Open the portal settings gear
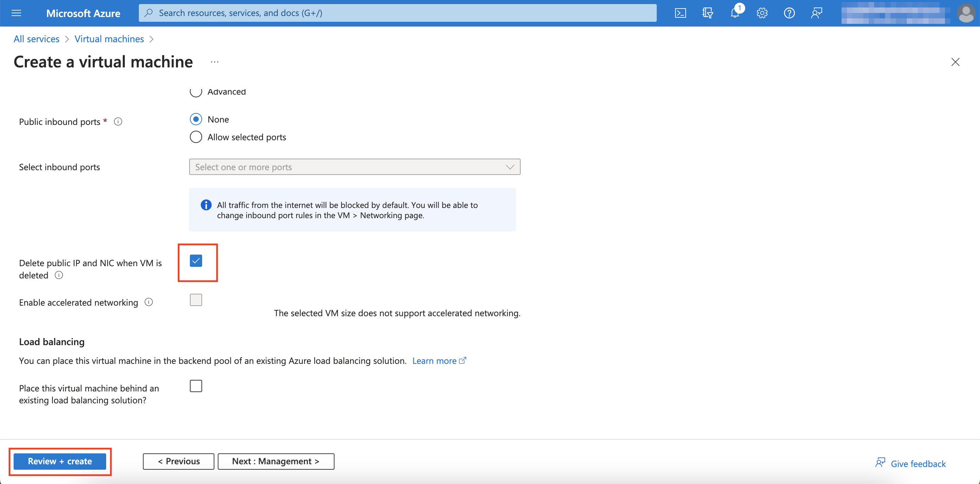Image resolution: width=980 pixels, height=484 pixels. pos(762,13)
